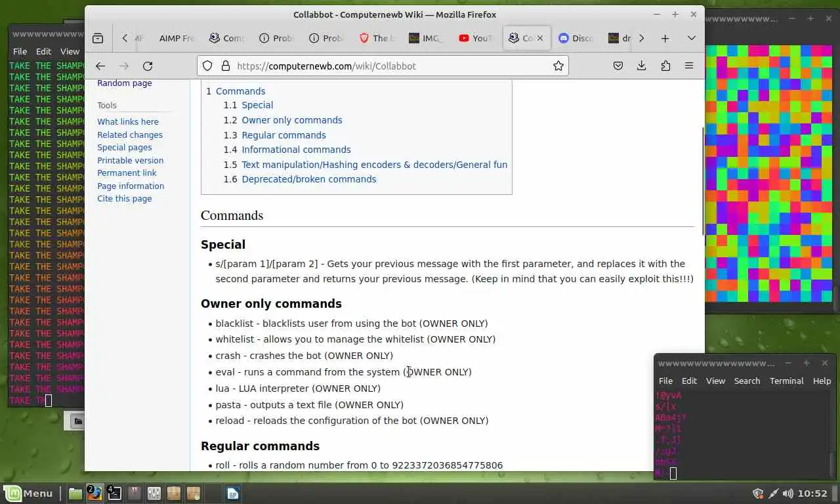Open the Cite this page link
Image resolution: width=840 pixels, height=504 pixels.
coord(125,198)
